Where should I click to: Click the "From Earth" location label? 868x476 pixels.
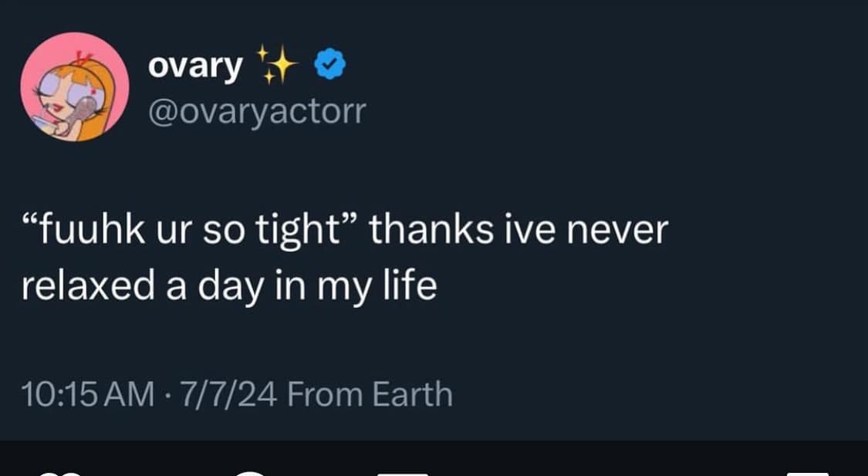(x=368, y=393)
